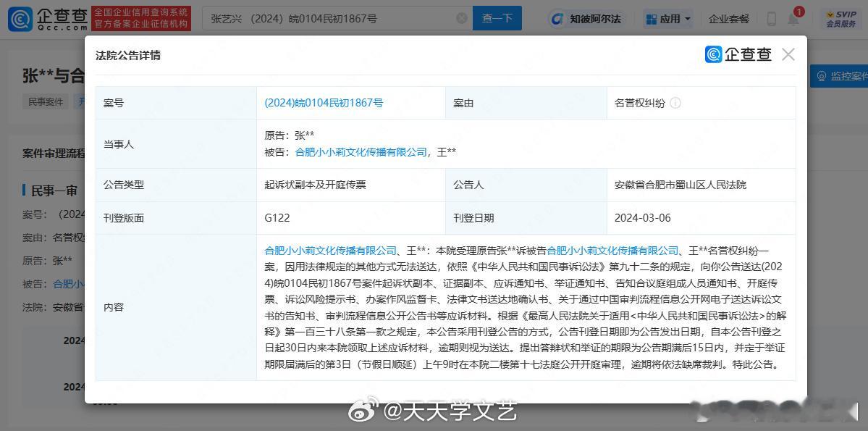Viewport: 868px width, 431px height.
Task: Expand the 应用 dropdown menu
Action: click(x=669, y=19)
